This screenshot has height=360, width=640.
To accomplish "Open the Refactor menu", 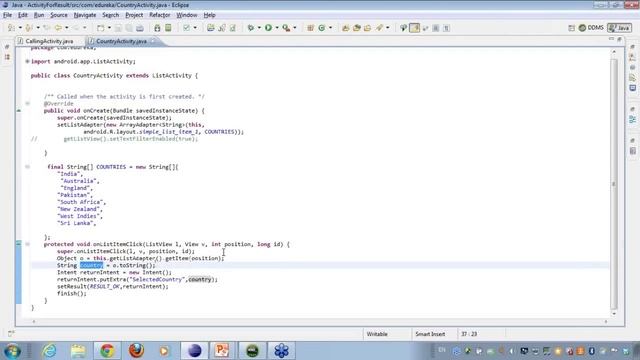I will [x=160, y=15].
